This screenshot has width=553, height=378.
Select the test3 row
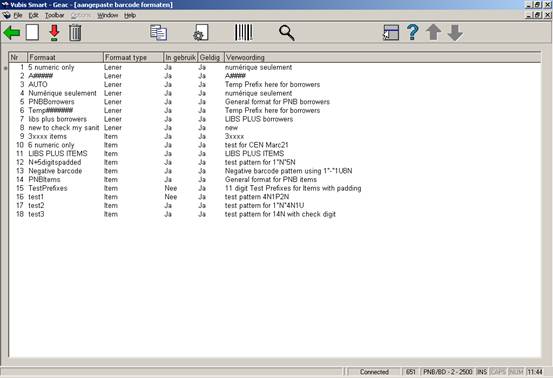pos(275,214)
